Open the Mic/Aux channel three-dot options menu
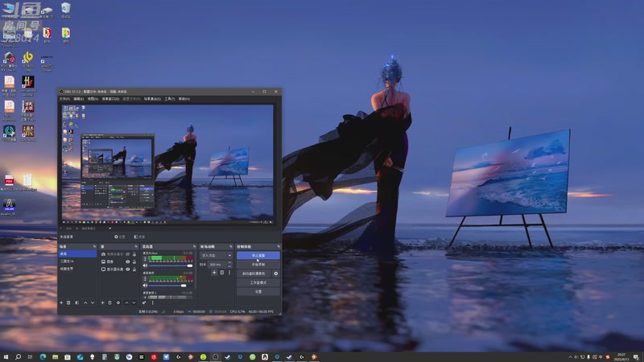 point(145,259)
